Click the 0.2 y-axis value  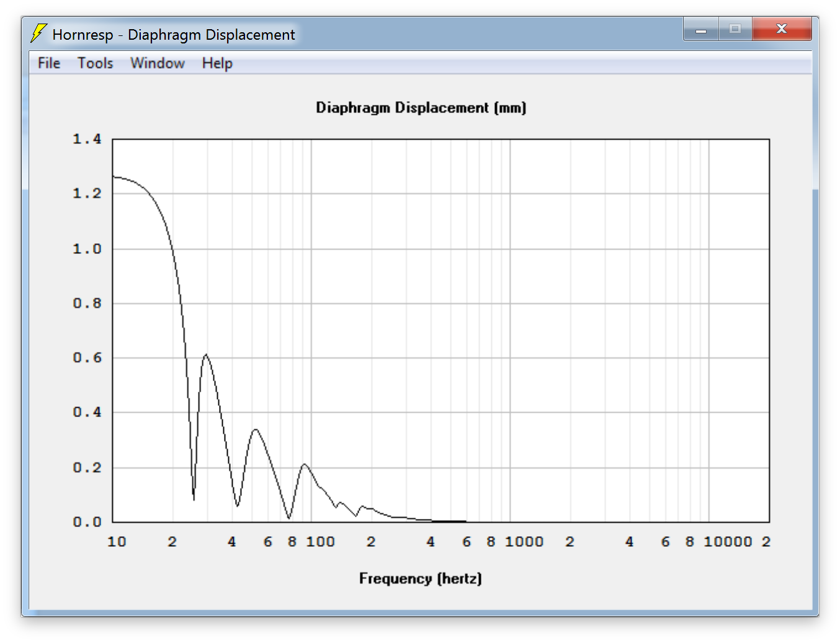(x=87, y=467)
